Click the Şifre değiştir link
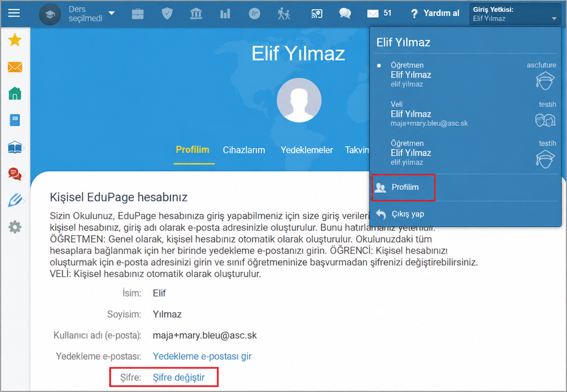 point(178,377)
